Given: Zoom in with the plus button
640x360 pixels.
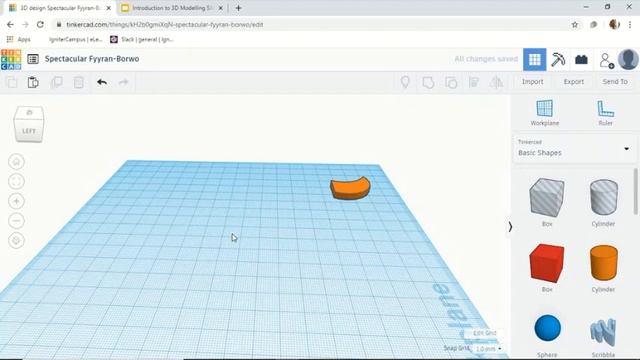Looking at the screenshot, I should pos(16,201).
